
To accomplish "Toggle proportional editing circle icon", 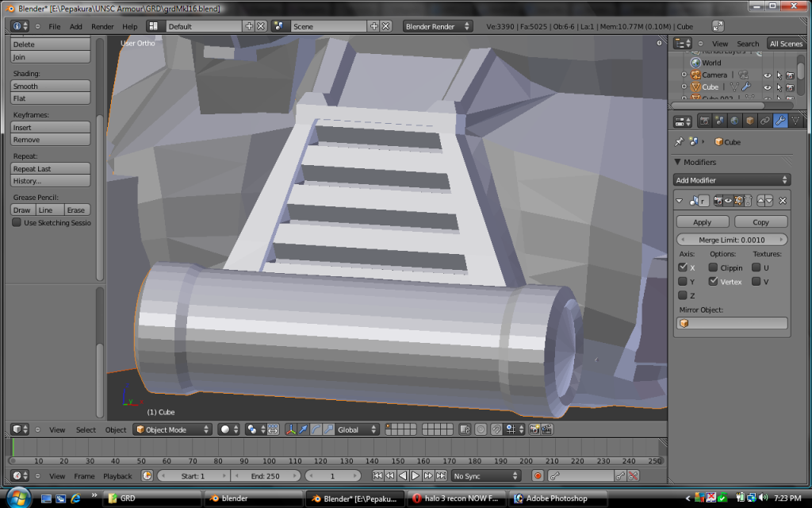I will click(x=481, y=429).
